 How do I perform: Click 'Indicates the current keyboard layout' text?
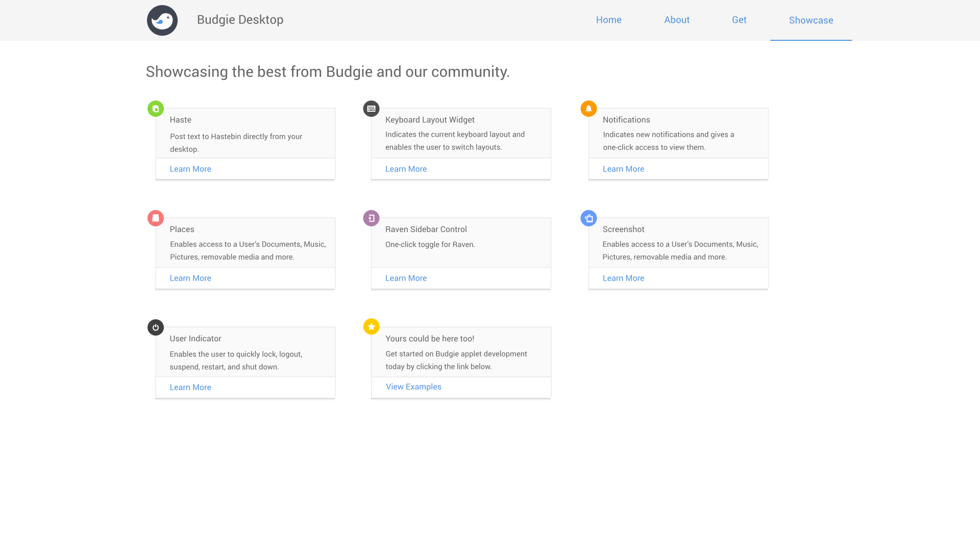pos(455,141)
